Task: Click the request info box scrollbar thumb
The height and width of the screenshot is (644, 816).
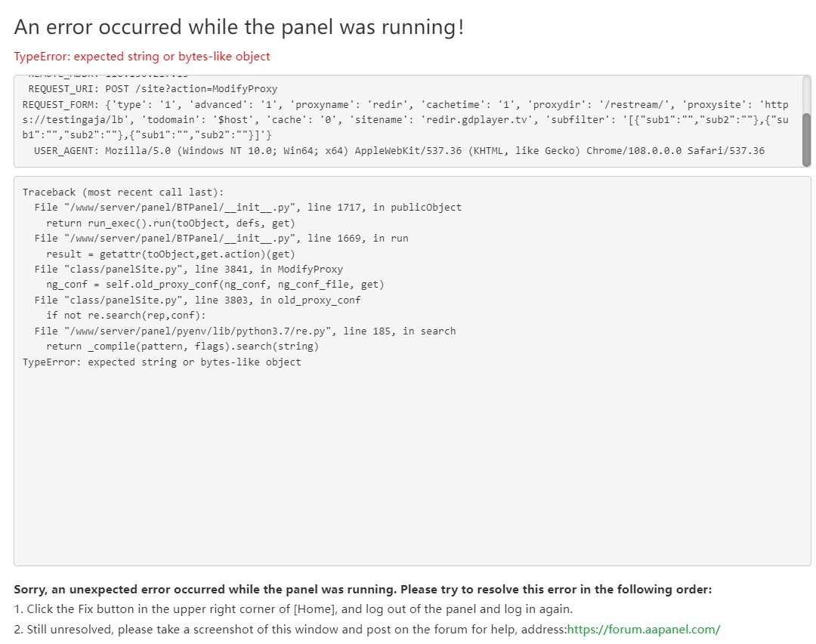Action: (806, 139)
